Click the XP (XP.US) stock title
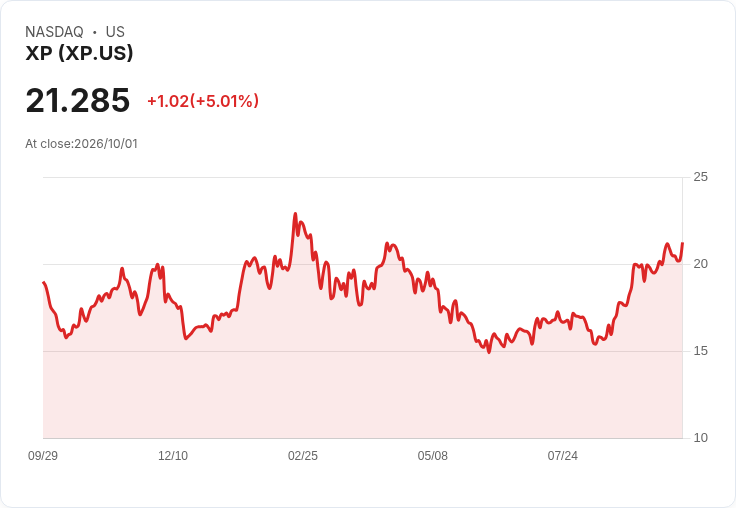 point(79,53)
